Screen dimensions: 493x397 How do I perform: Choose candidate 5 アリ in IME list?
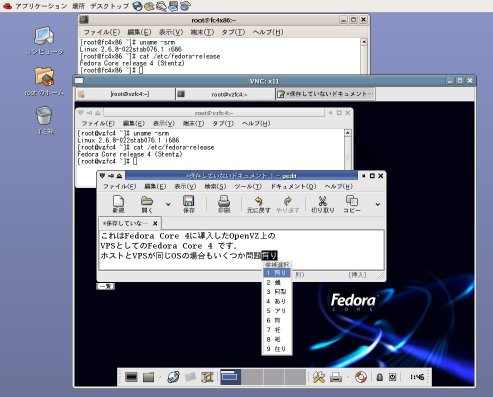tap(277, 311)
